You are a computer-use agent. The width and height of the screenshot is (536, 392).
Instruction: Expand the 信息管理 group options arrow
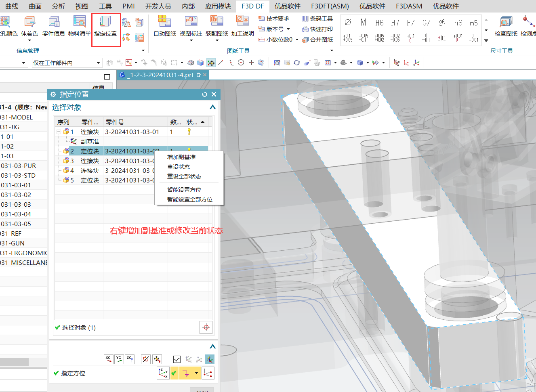click(143, 50)
